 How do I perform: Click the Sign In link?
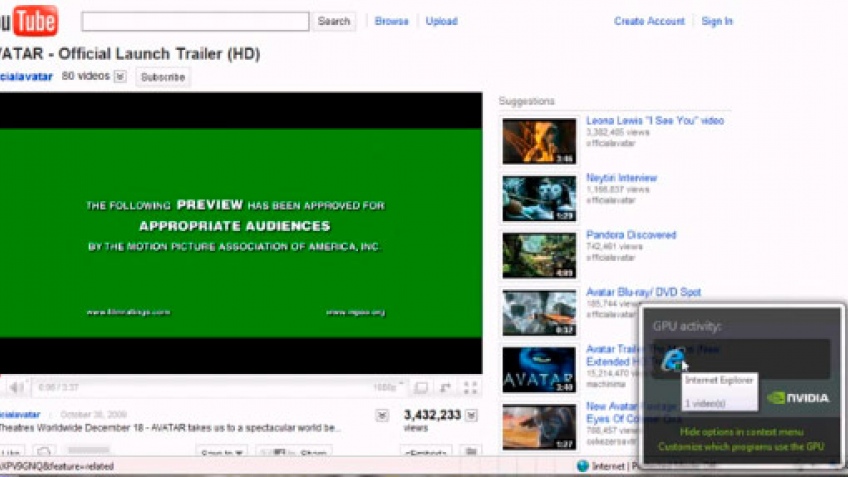717,21
